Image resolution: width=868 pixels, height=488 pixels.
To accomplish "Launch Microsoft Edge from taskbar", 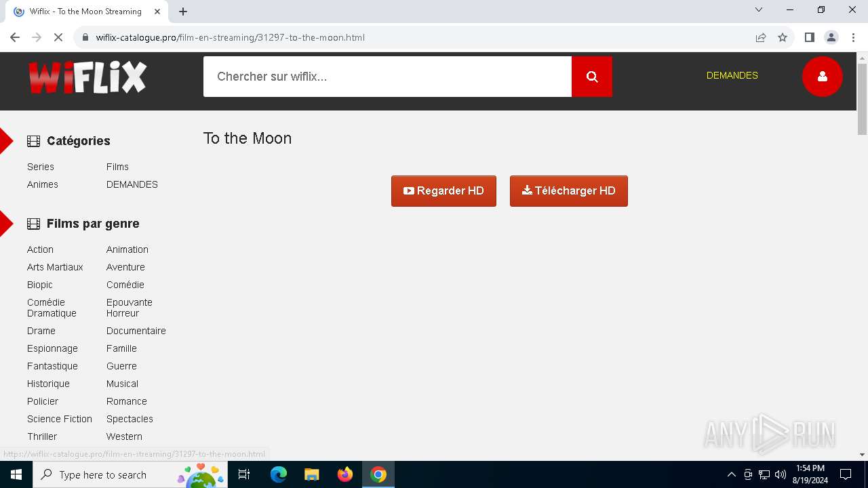I will (279, 474).
